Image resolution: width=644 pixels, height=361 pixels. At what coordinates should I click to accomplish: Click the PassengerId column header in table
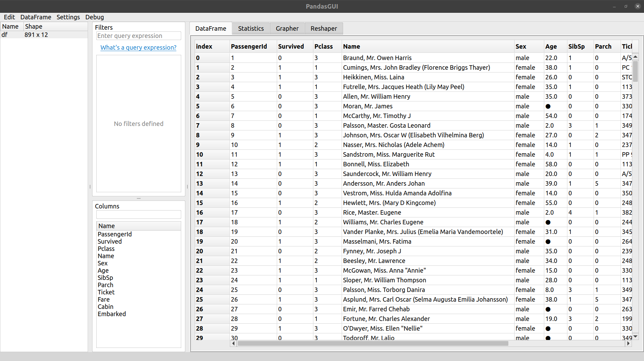[253, 47]
